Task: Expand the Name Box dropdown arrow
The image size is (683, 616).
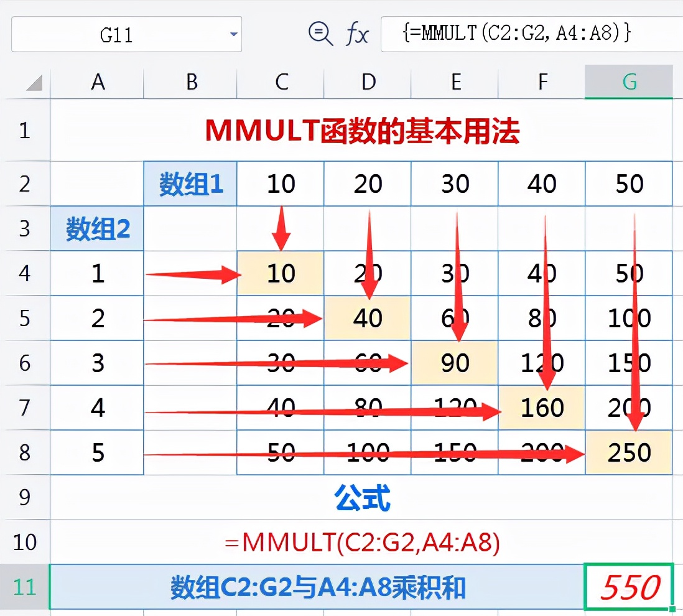Action: point(234,34)
